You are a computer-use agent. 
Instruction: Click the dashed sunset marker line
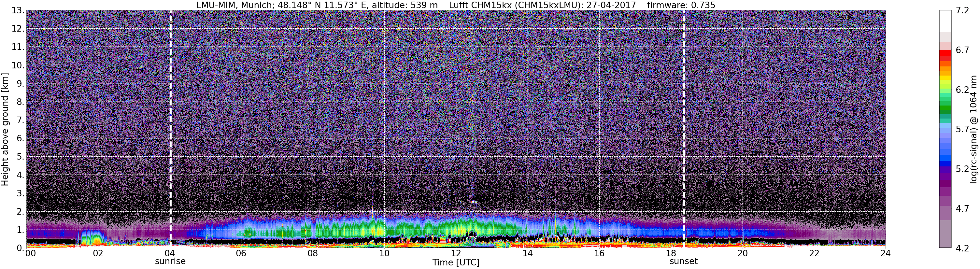(684, 129)
